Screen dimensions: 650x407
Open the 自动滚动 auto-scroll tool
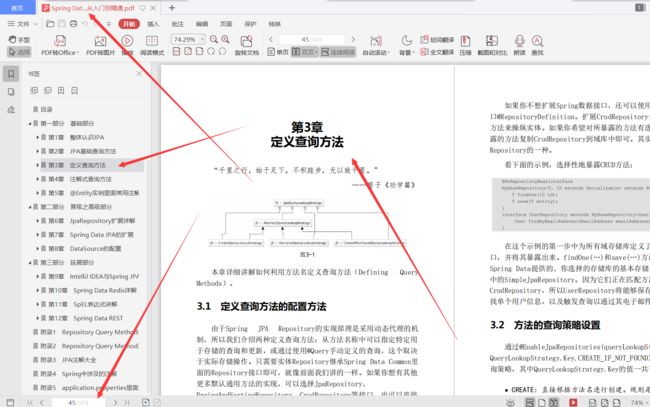tap(376, 46)
